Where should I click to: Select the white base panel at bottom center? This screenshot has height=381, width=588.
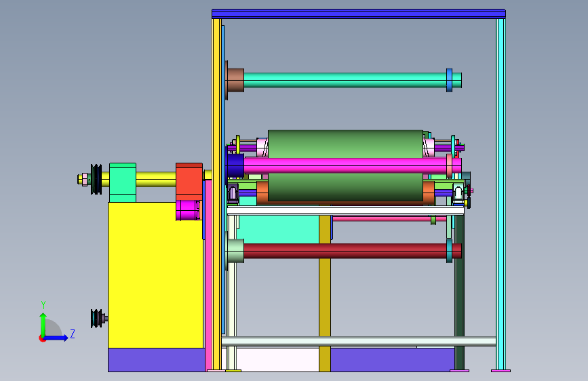coord(278,359)
